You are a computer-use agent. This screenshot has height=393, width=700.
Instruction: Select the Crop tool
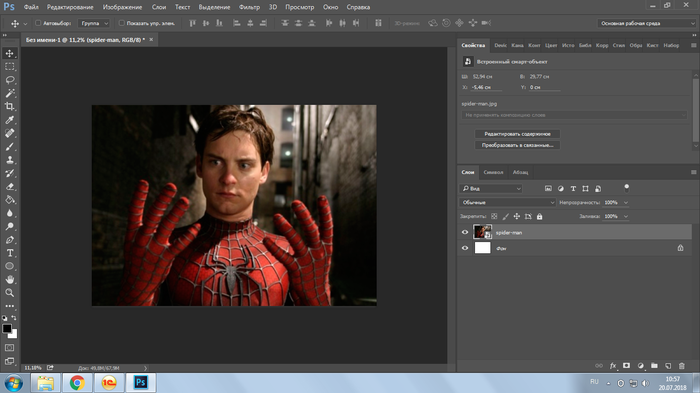9,106
